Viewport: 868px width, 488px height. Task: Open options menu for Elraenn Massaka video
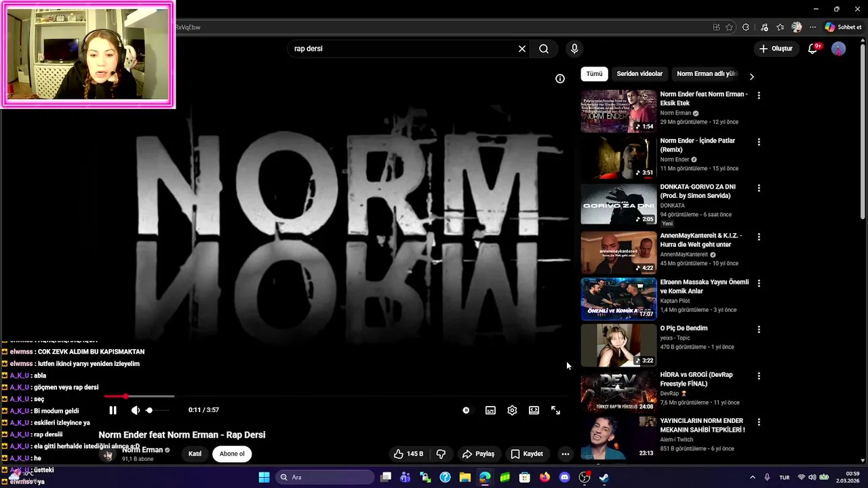click(759, 283)
